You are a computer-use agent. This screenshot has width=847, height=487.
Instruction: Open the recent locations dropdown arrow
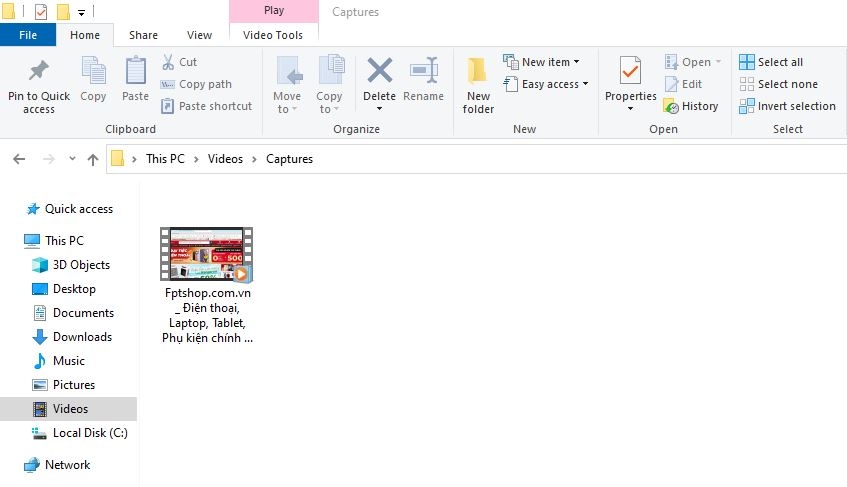click(x=72, y=159)
